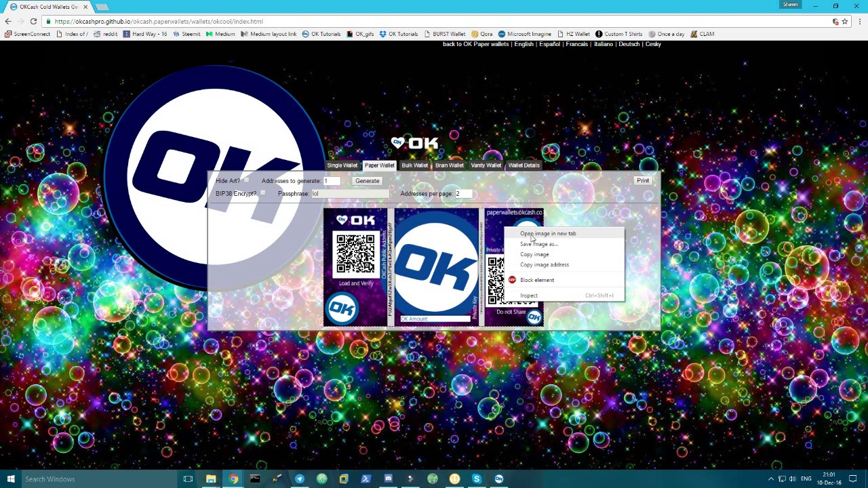Screen dimensions: 868x488
Task: Open the Qora bookmark
Action: click(x=481, y=34)
